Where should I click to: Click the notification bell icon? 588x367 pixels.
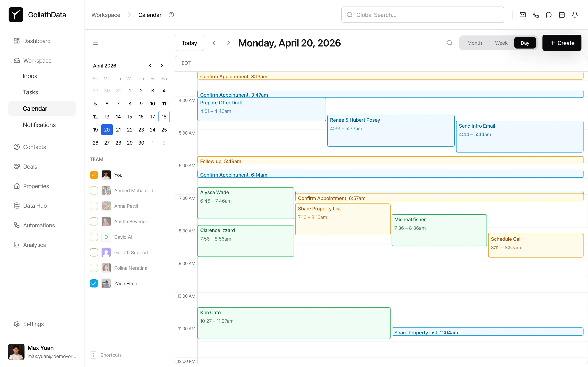pos(575,15)
